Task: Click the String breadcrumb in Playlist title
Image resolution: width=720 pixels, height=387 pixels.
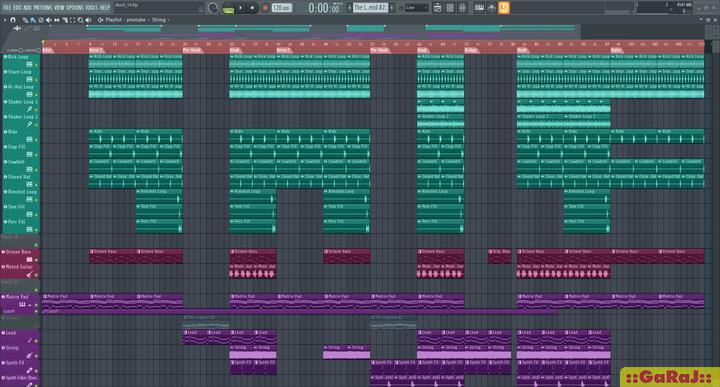Action: tap(158, 20)
